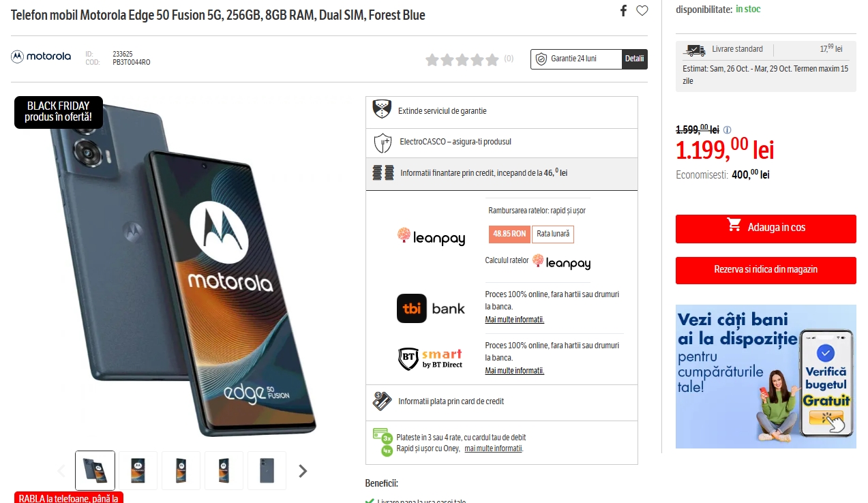The width and height of the screenshot is (868, 503).
Task: Click the tbi bank logo
Action: pos(431,309)
